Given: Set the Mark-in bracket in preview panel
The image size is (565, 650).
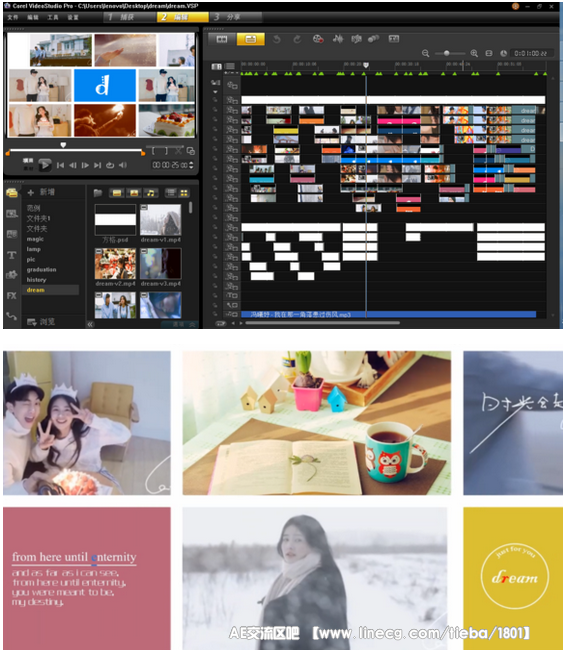Looking at the screenshot, I should tap(153, 151).
